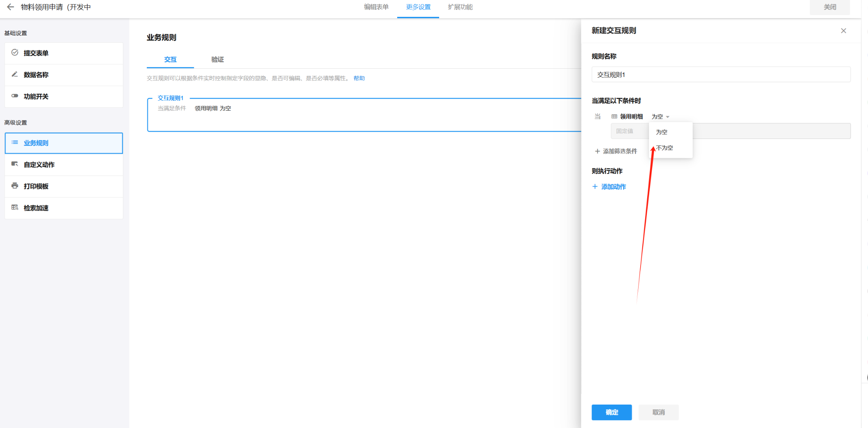Click the 提交表单 checkmark icon
The width and height of the screenshot is (868, 428).
click(15, 53)
